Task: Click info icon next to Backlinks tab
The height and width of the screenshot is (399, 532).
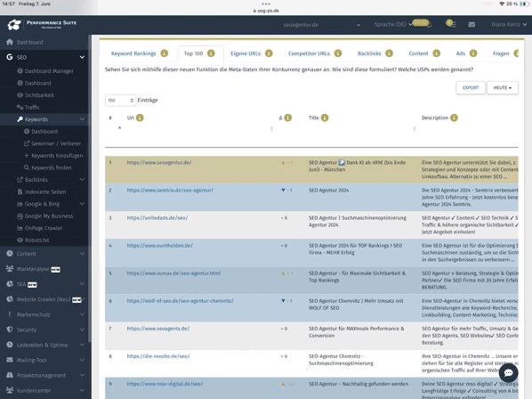Action: pos(389,53)
